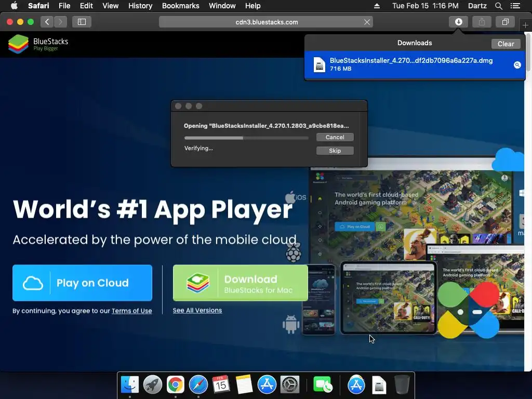Show the tab overview button
532x399 pixels.
(505, 22)
